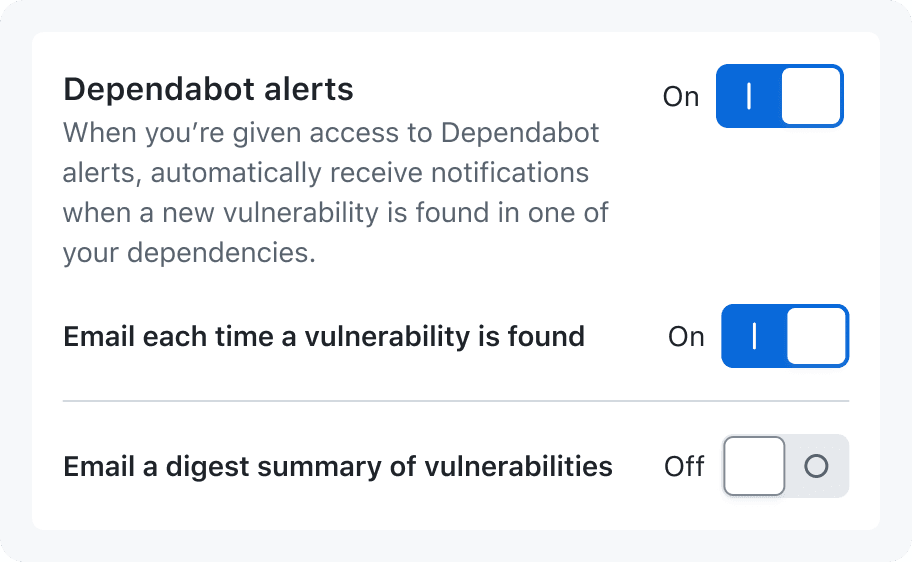The height and width of the screenshot is (562, 912).
Task: Enable Email a digest summary toggle
Action: 786,466
